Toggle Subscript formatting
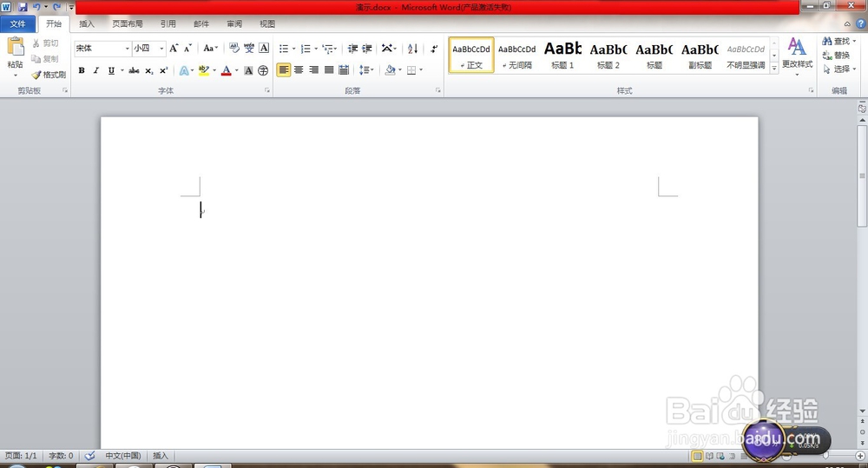 pyautogui.click(x=149, y=70)
